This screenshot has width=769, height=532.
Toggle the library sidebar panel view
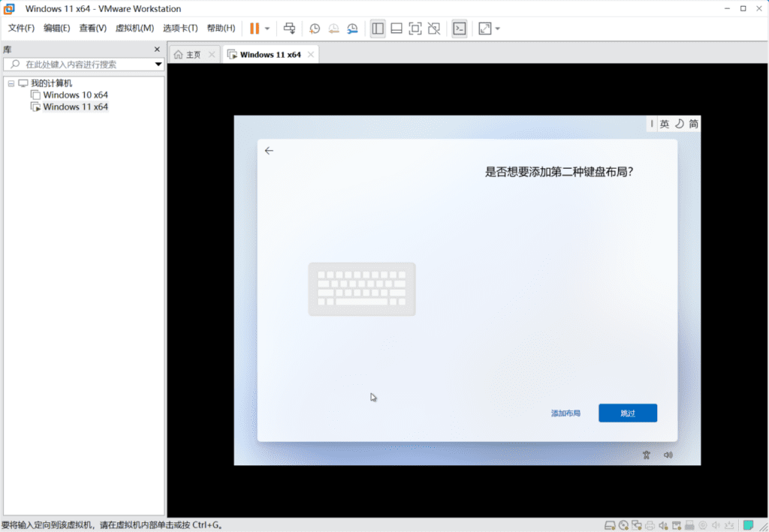pos(378,29)
